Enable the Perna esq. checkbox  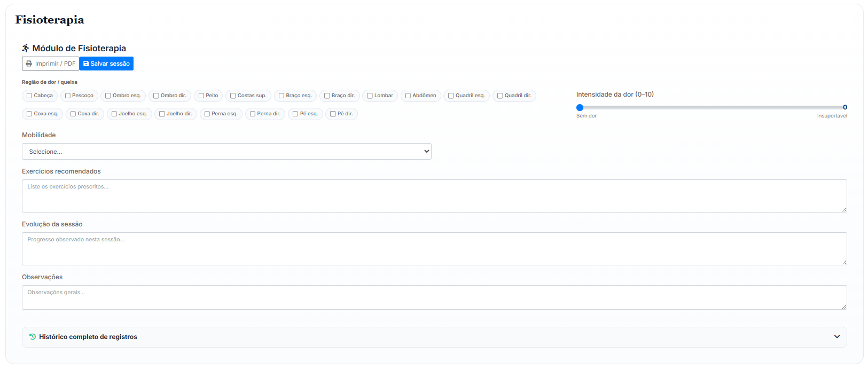(x=207, y=114)
